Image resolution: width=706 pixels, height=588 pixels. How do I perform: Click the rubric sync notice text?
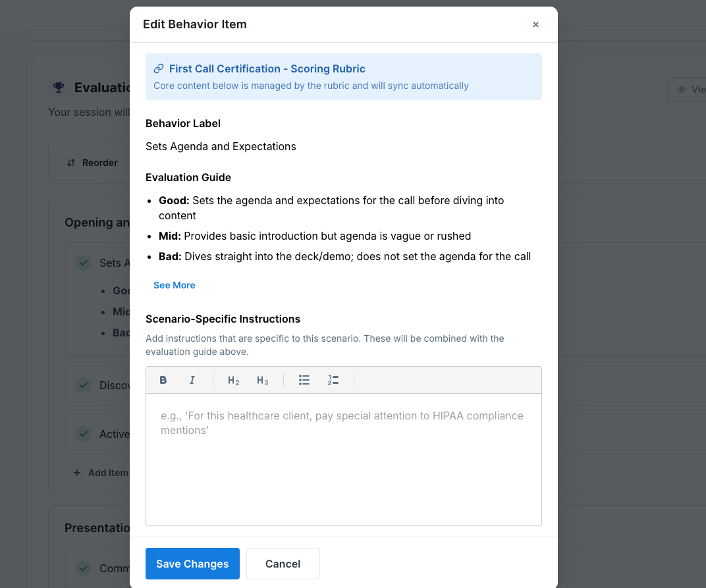click(x=311, y=86)
